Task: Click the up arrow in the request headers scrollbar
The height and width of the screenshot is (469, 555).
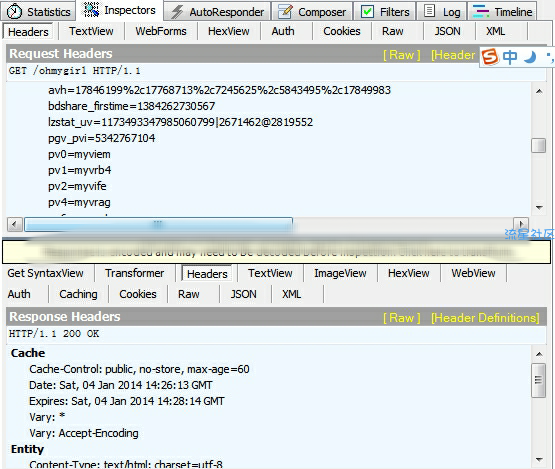Action: pos(539,92)
